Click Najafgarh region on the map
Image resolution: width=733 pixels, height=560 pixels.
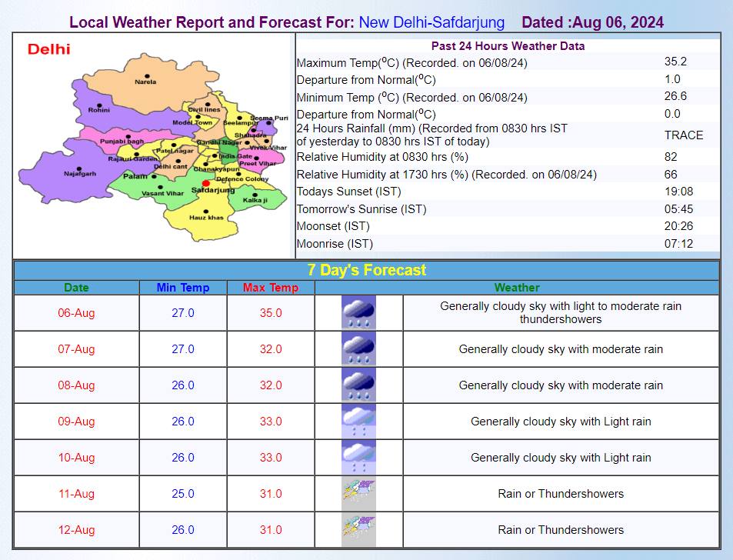[x=80, y=173]
